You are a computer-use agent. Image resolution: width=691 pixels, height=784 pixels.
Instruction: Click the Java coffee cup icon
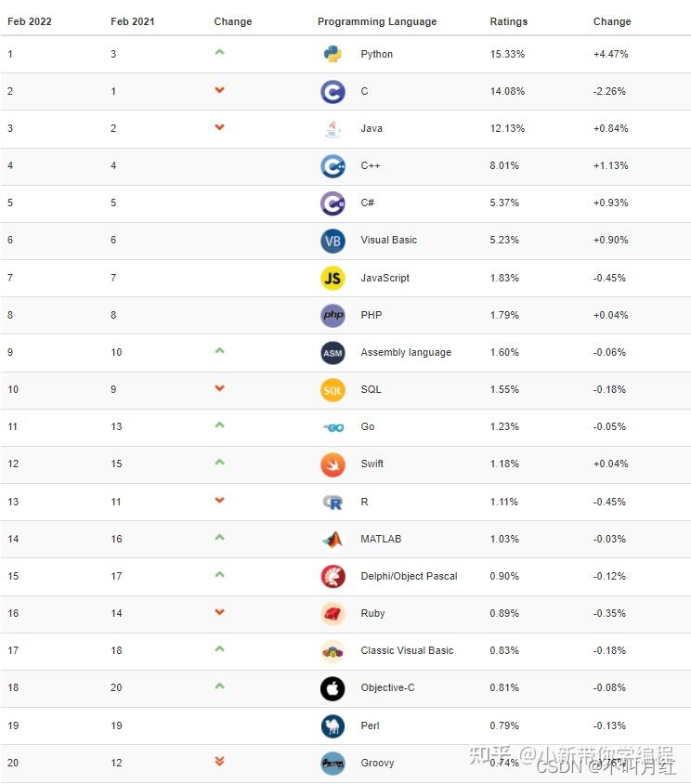(332, 129)
